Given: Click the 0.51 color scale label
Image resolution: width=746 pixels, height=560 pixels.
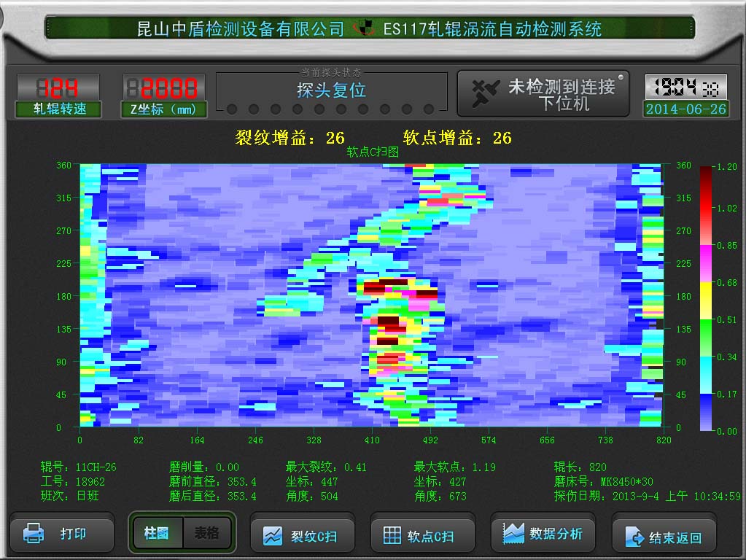Looking at the screenshot, I should point(727,319).
